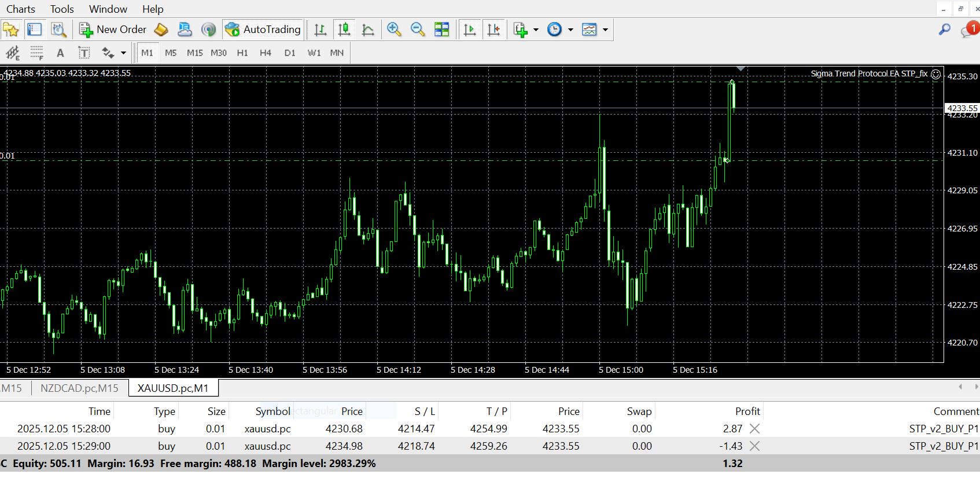
Task: Click the chart shift triangle marker
Action: pos(740,69)
